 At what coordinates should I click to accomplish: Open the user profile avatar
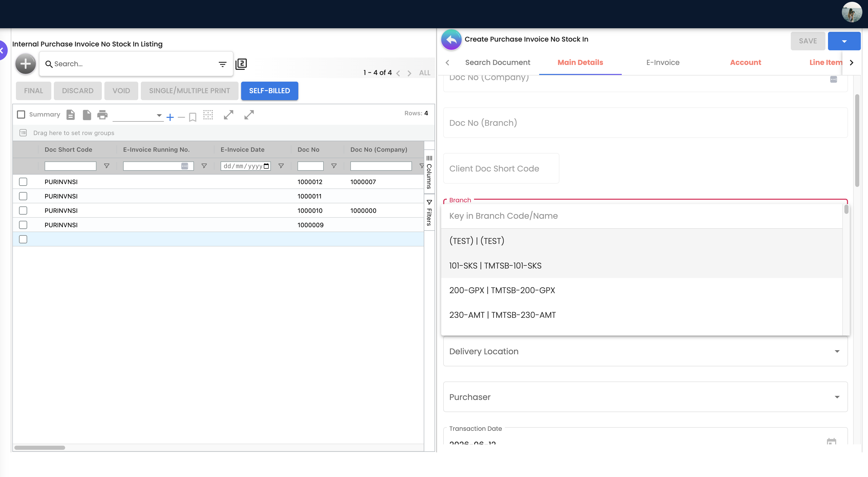(852, 13)
